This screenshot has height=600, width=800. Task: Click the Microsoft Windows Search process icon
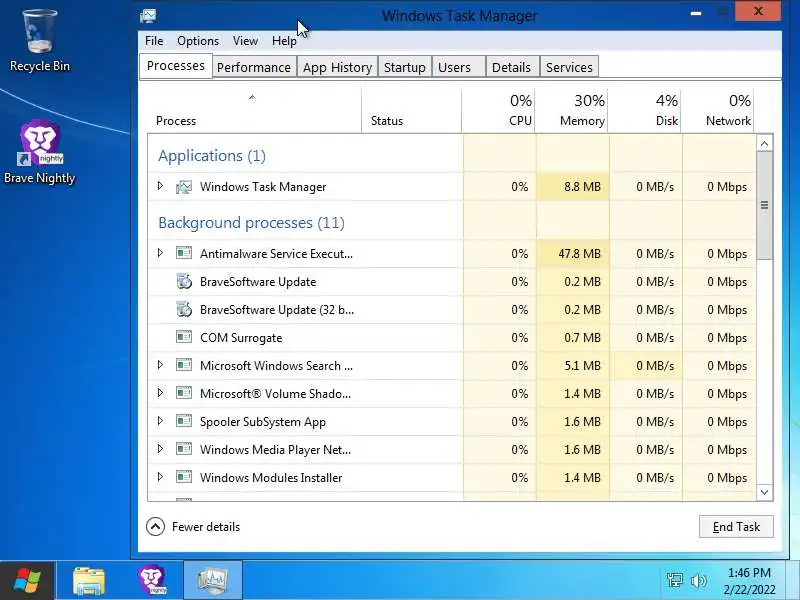pyautogui.click(x=184, y=365)
